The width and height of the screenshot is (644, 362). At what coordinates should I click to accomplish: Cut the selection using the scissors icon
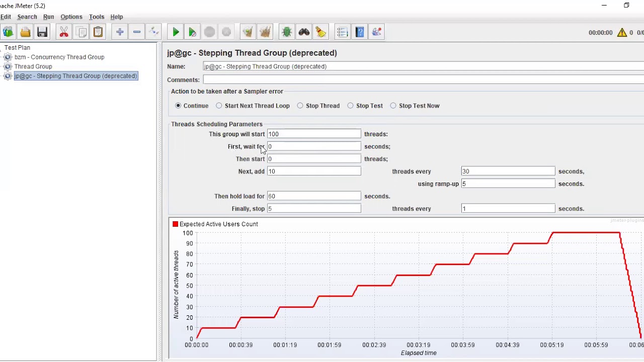point(64,32)
